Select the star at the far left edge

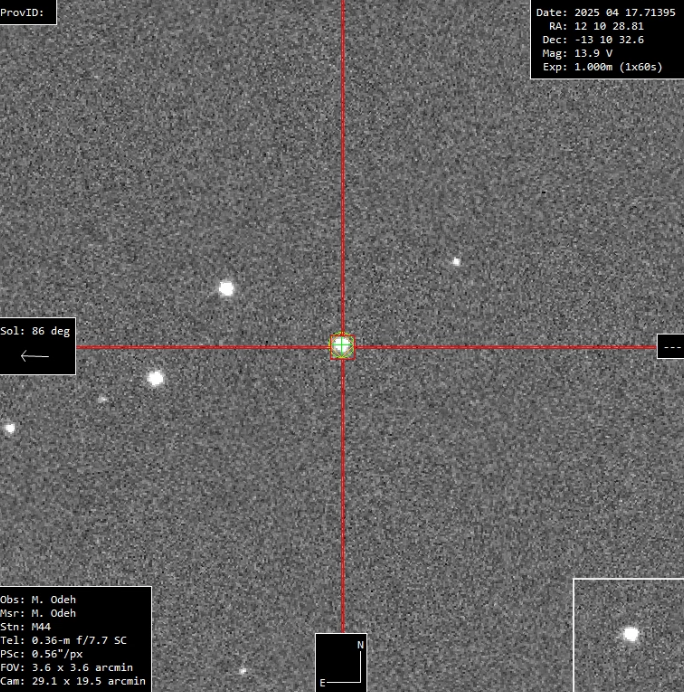tap(10, 428)
